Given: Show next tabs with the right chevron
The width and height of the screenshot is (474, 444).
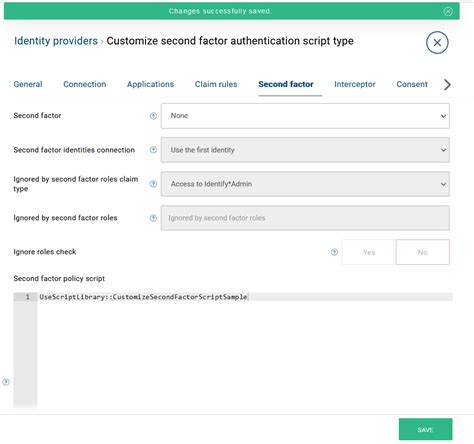Looking at the screenshot, I should tap(447, 85).
